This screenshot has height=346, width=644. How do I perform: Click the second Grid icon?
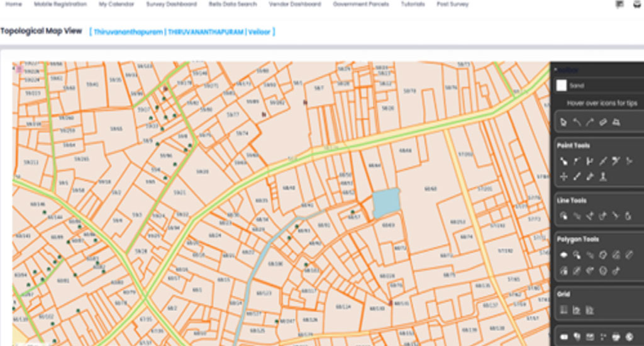pos(577,310)
